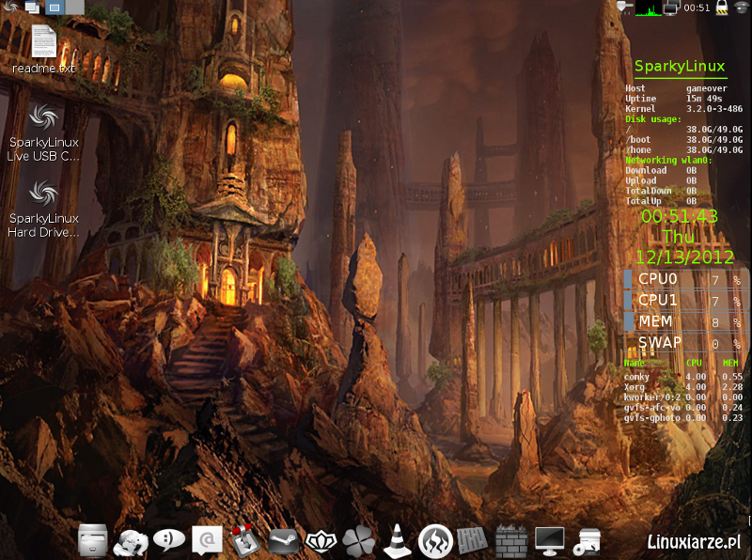Open the firewall brick-wall dock icon
The width and height of the screenshot is (752, 560).
tap(509, 540)
